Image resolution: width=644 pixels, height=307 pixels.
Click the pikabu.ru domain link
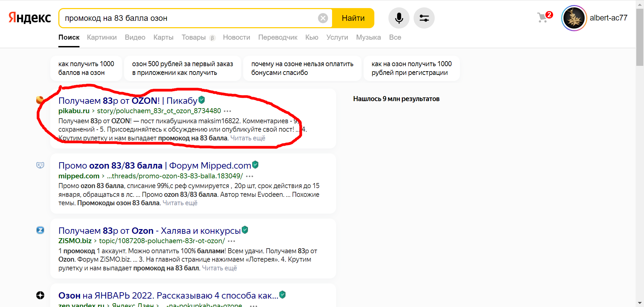(74, 111)
